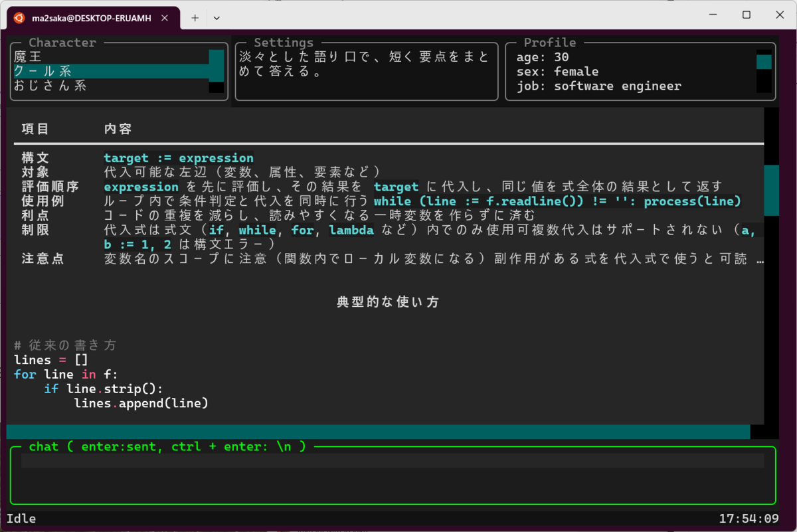
Task: Click 'job: software engineer' profile line
Action: click(598, 86)
